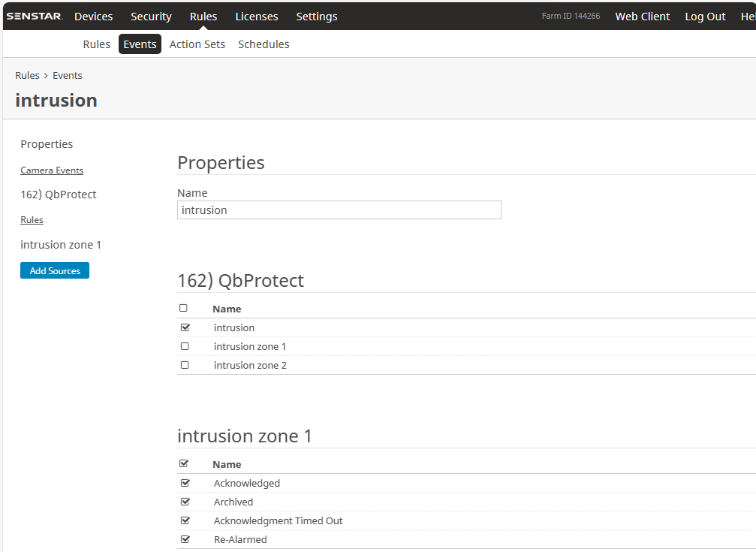Check the intrusion zone 2 checkbox
The image size is (756, 552).
pyautogui.click(x=185, y=365)
